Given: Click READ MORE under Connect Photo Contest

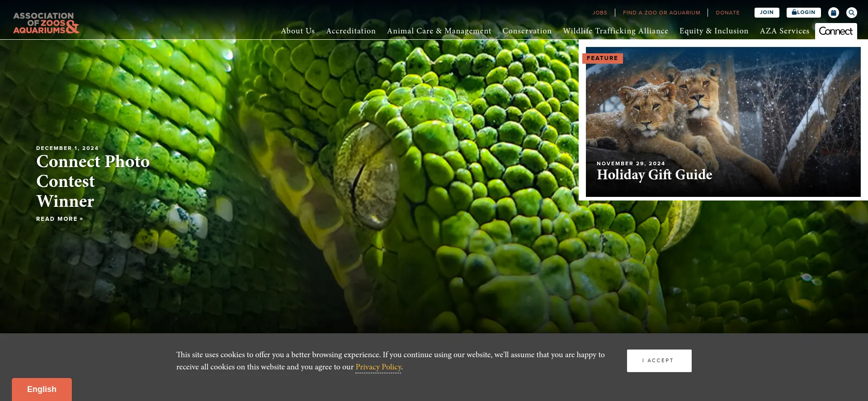Looking at the screenshot, I should (x=60, y=219).
